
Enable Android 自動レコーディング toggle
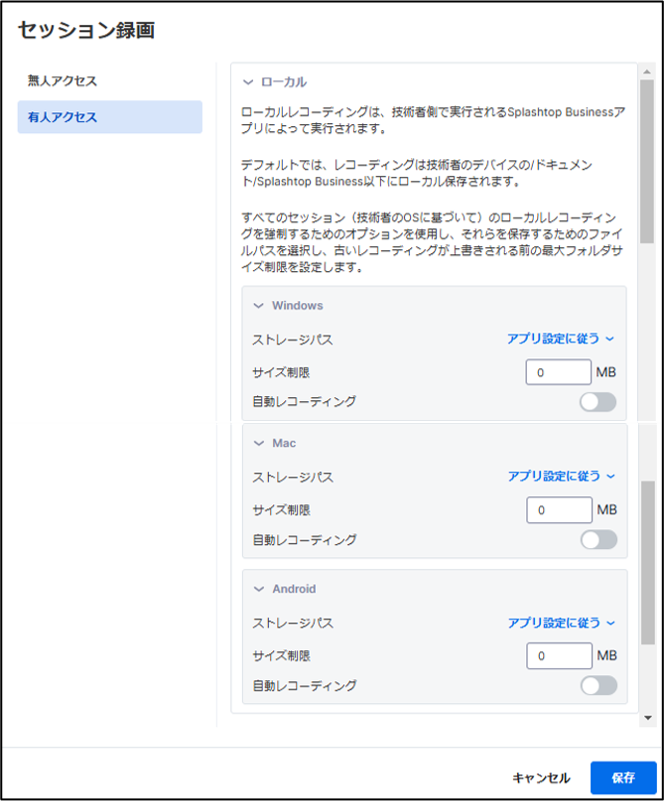pos(599,686)
